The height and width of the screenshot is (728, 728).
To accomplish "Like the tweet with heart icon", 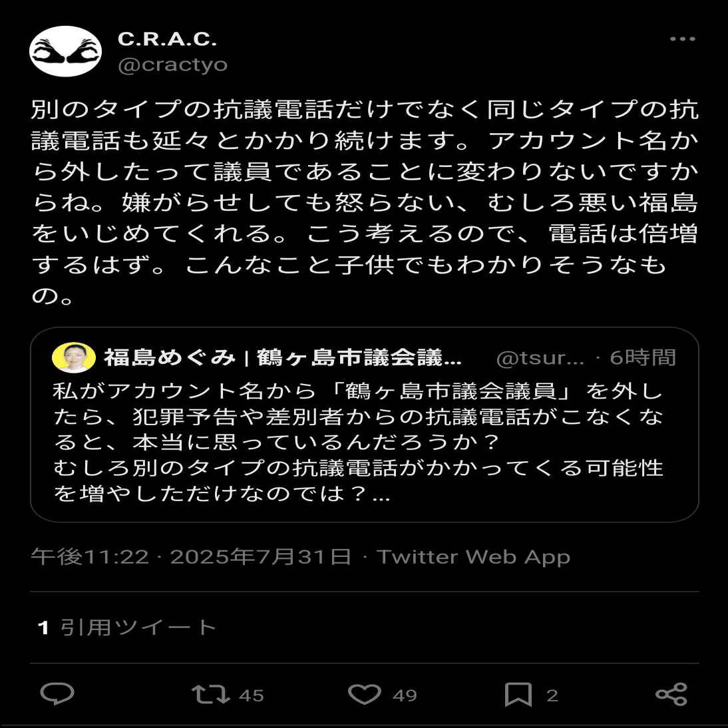I will click(x=365, y=695).
